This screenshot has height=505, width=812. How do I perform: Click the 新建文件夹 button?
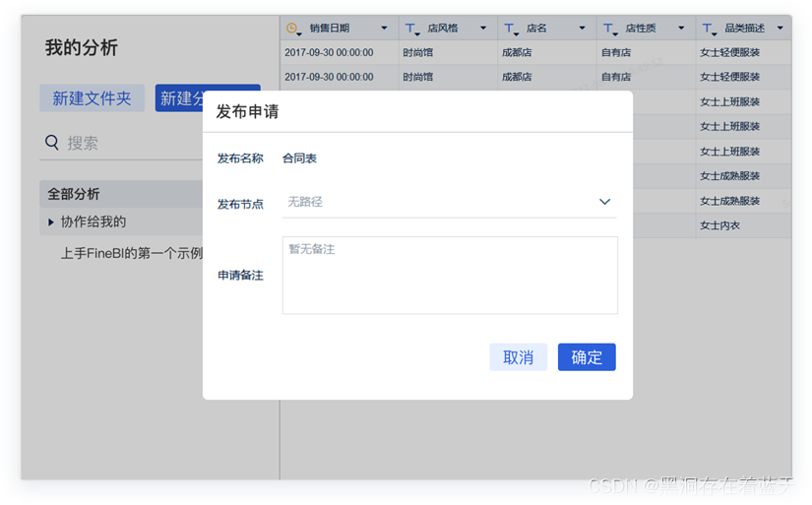92,97
